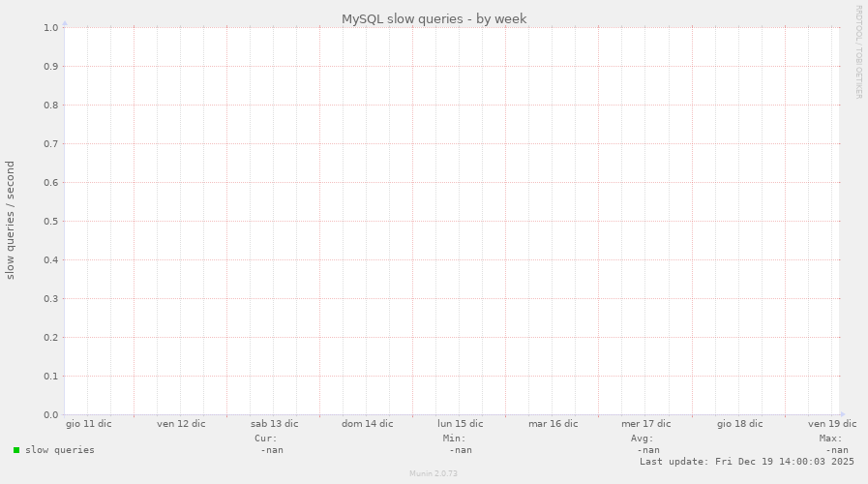Click the -nan value under Avg
Screen dimensions: 868x484
(648, 450)
